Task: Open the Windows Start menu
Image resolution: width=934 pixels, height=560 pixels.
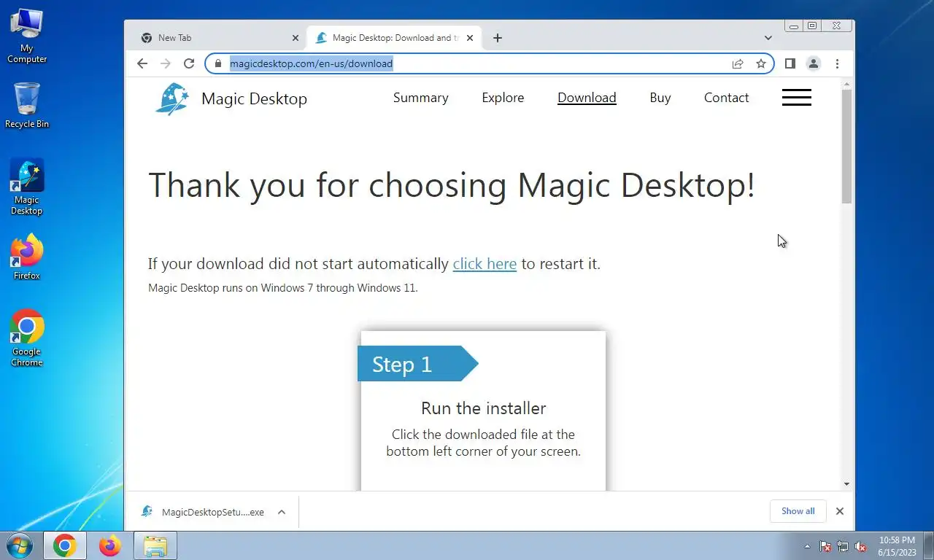Action: (x=18, y=545)
